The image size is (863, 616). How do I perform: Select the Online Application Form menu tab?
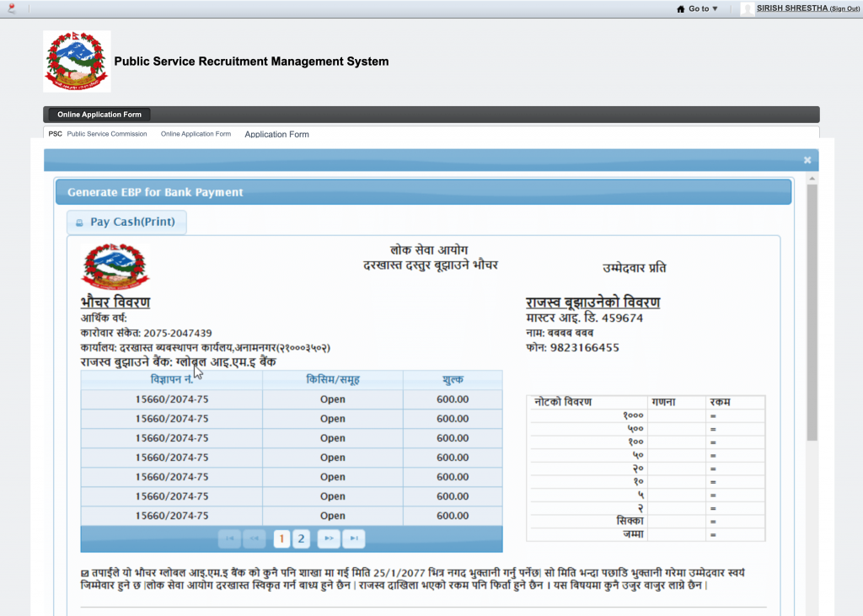pos(99,115)
